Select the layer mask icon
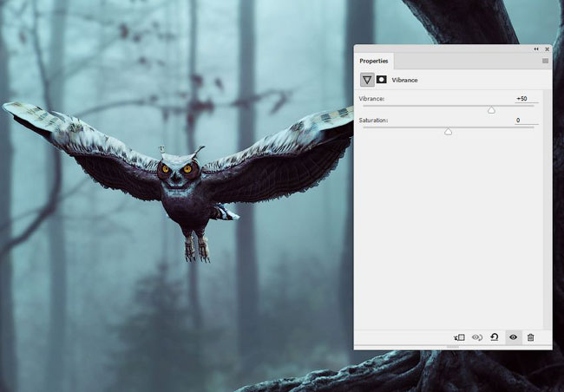564x392 pixels. click(381, 80)
